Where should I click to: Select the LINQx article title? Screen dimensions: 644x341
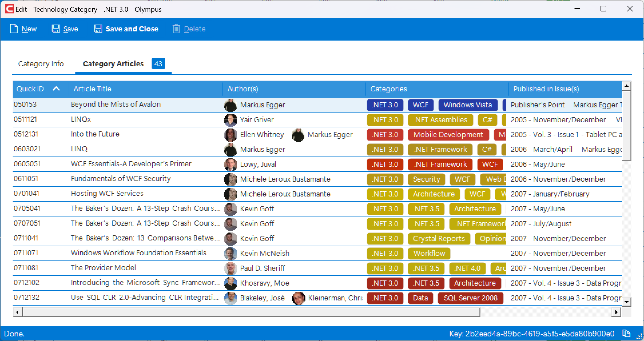point(81,119)
